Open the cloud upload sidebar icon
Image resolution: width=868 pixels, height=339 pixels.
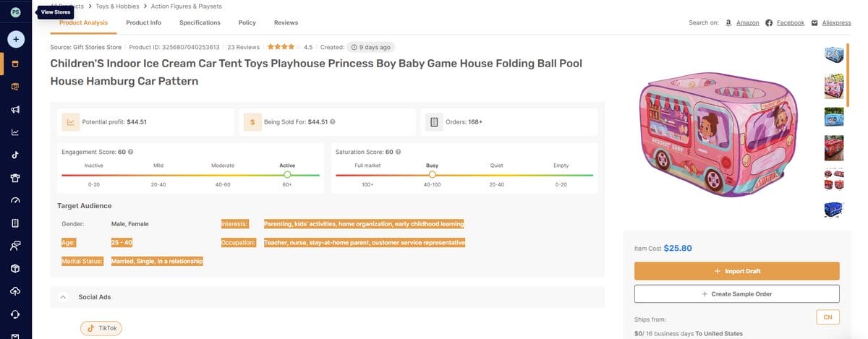tap(15, 291)
